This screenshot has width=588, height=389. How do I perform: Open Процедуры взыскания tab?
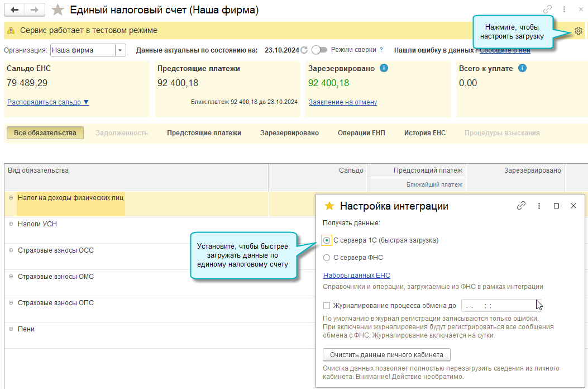click(x=502, y=133)
